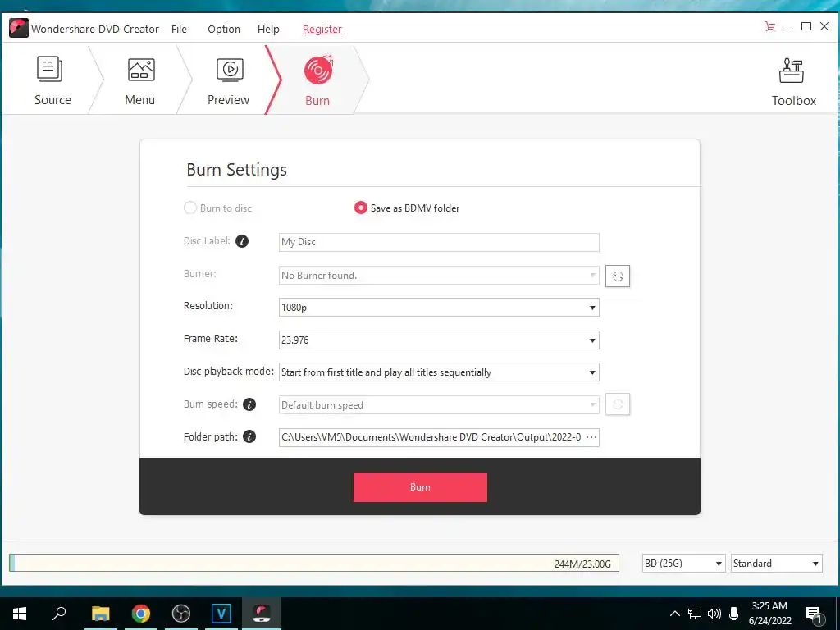Open the Disc playback mode dropdown

439,372
